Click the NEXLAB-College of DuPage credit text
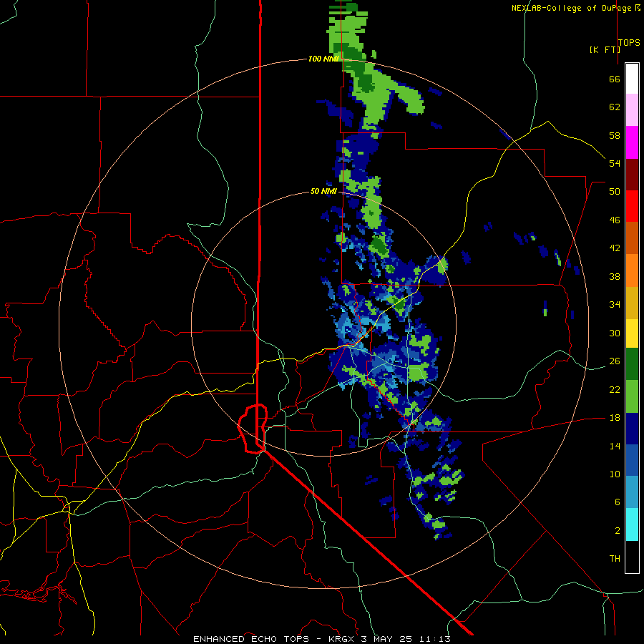Screen dimensions: 644x644 [x=571, y=8]
